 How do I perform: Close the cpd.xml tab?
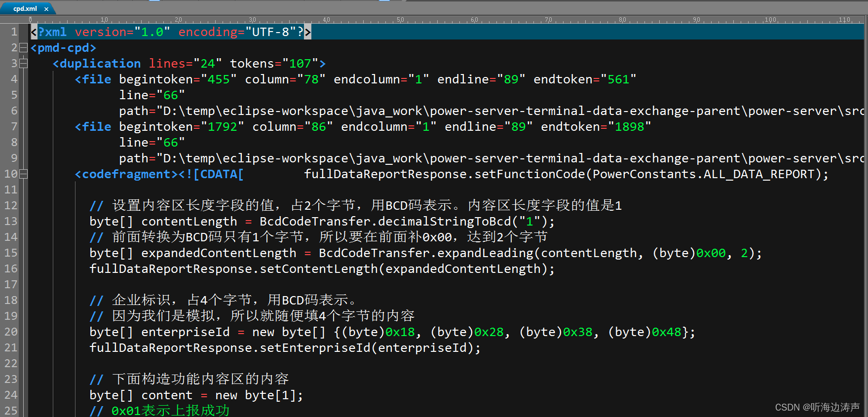pyautogui.click(x=46, y=9)
